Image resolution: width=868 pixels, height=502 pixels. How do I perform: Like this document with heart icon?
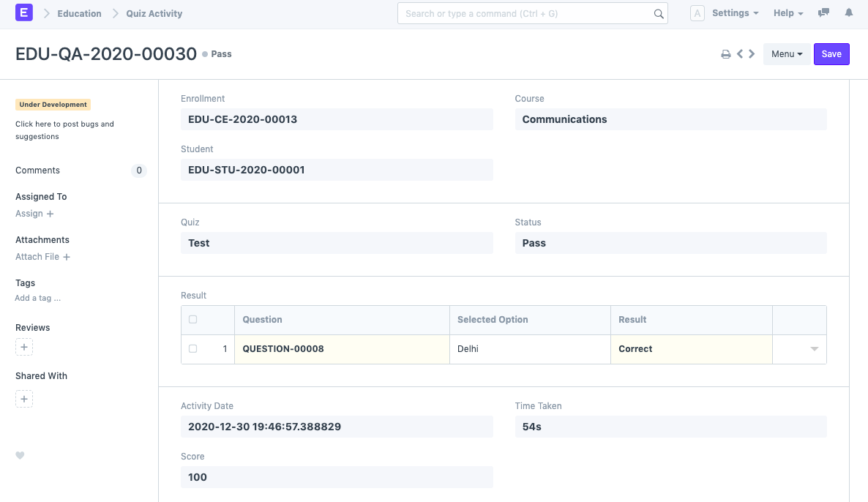pos(20,455)
